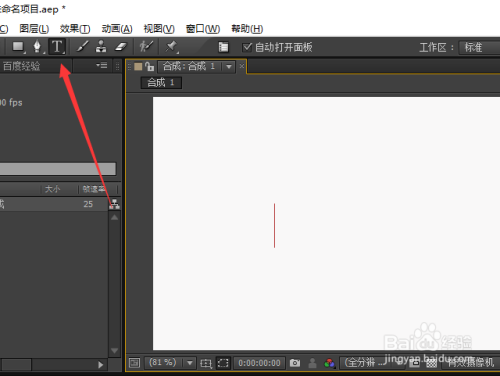Open the grid and guide options
The image size is (500, 376).
[x=206, y=363]
